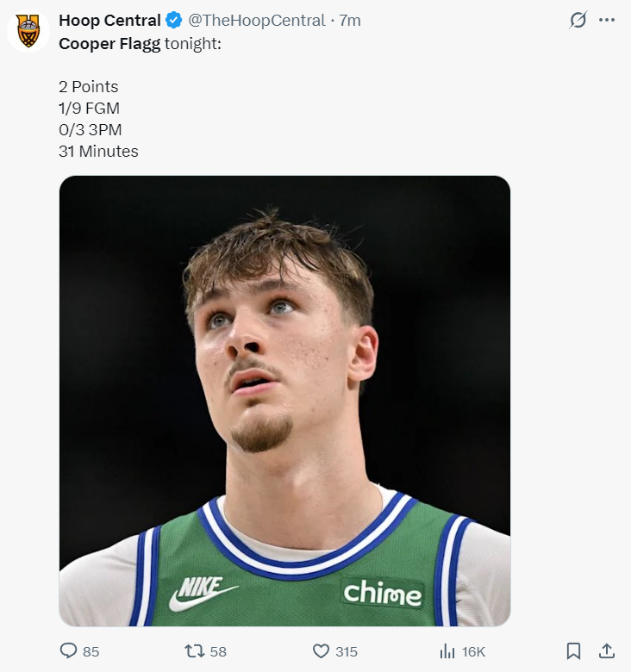Click the 58 reposts count

coord(218,652)
